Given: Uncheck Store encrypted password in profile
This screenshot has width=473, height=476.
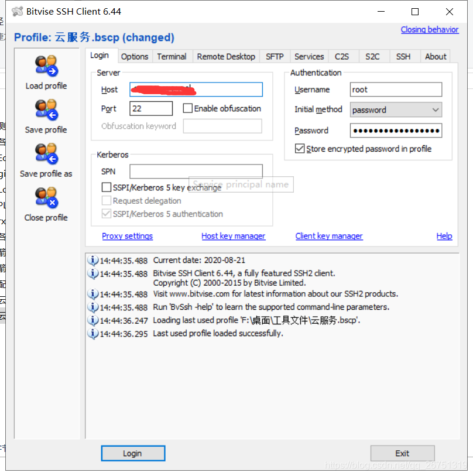Looking at the screenshot, I should [x=300, y=149].
